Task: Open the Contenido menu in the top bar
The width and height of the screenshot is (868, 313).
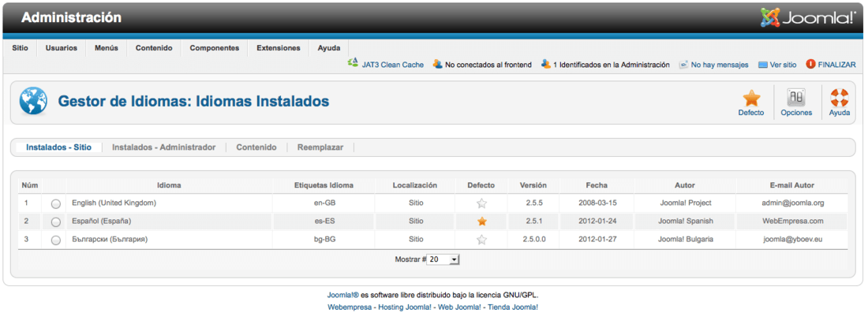Action: 154,48
